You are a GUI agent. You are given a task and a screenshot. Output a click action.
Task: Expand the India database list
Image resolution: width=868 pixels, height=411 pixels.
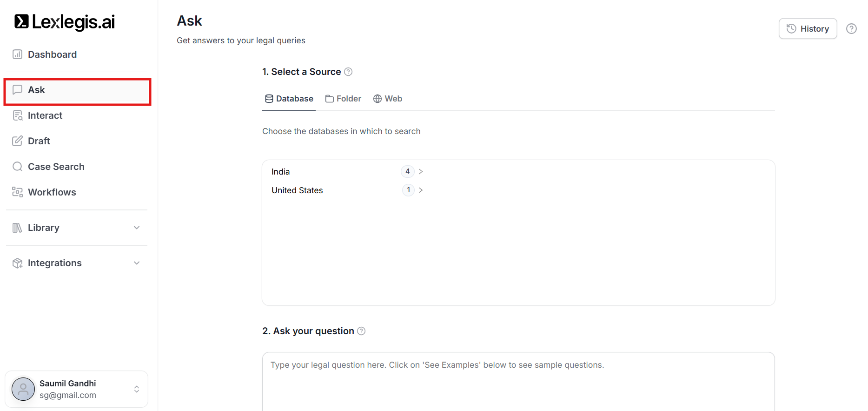[x=420, y=172]
